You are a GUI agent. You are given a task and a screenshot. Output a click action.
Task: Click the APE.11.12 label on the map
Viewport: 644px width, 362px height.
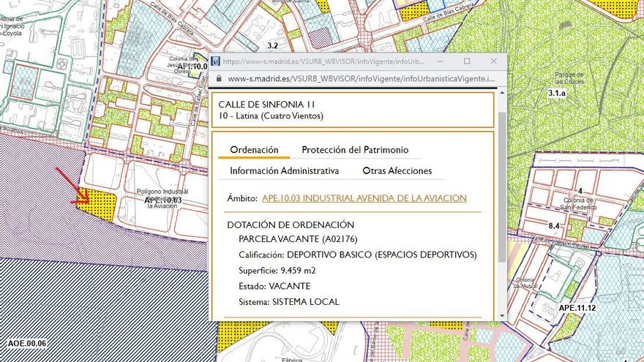(x=577, y=307)
